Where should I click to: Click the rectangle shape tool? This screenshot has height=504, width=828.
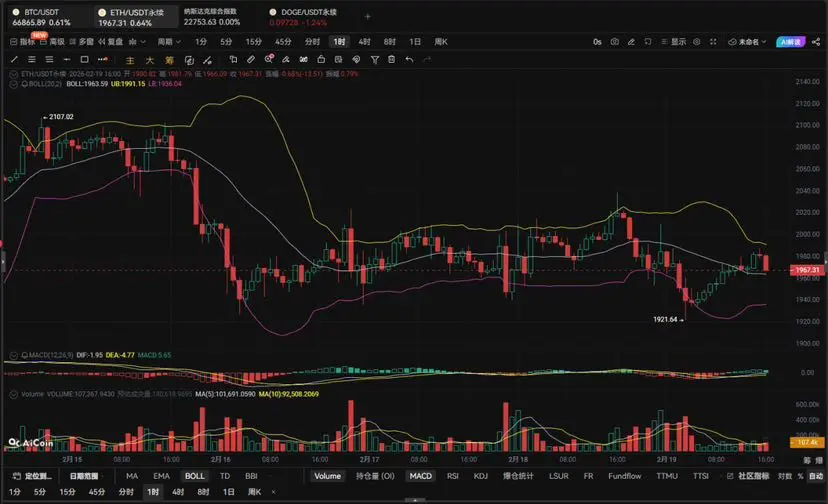pyautogui.click(x=84, y=60)
